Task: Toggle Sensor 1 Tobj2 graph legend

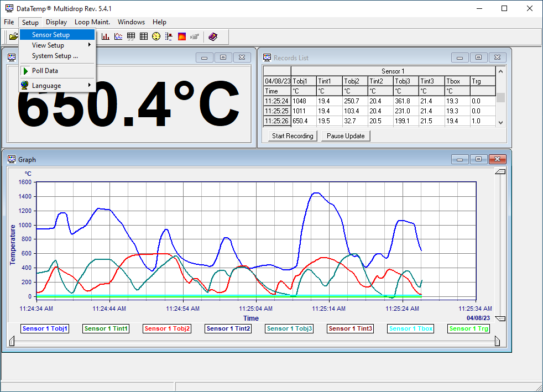Action: pos(167,328)
